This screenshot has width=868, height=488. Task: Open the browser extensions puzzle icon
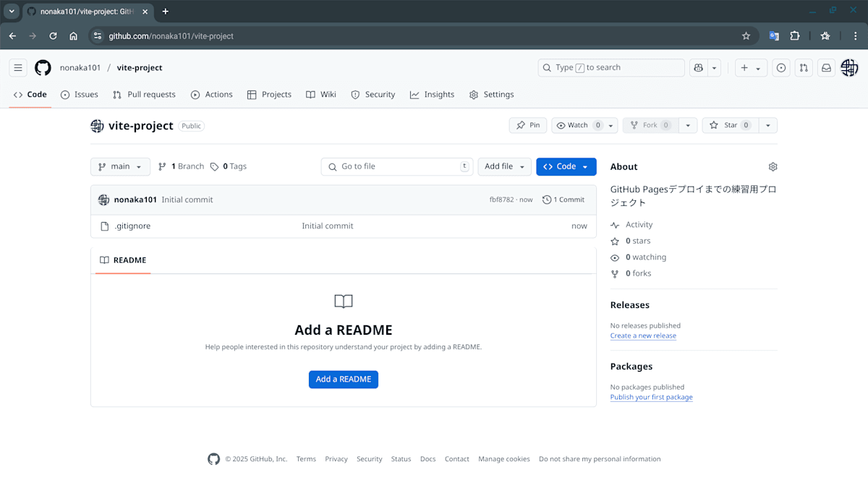tap(794, 36)
